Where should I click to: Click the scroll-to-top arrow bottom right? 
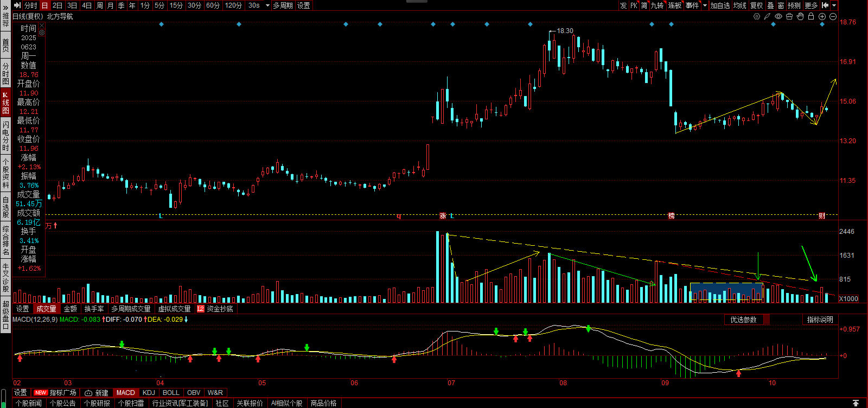[x=856, y=403]
